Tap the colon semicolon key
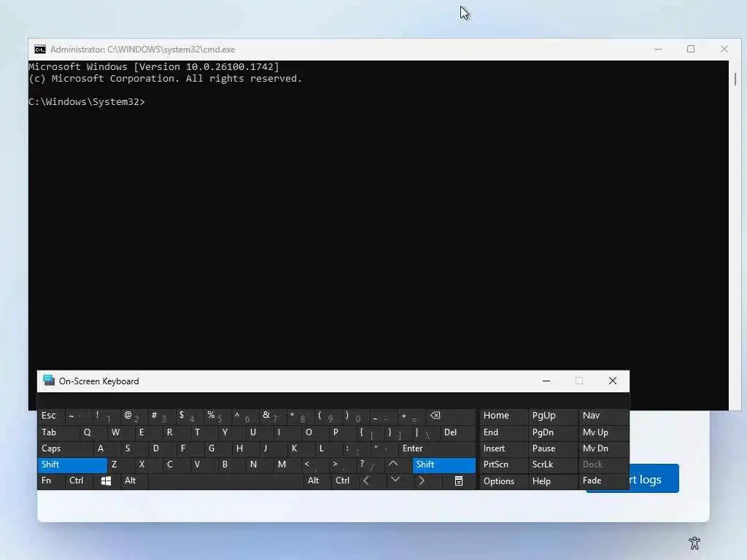The height and width of the screenshot is (560, 747). (x=357, y=448)
